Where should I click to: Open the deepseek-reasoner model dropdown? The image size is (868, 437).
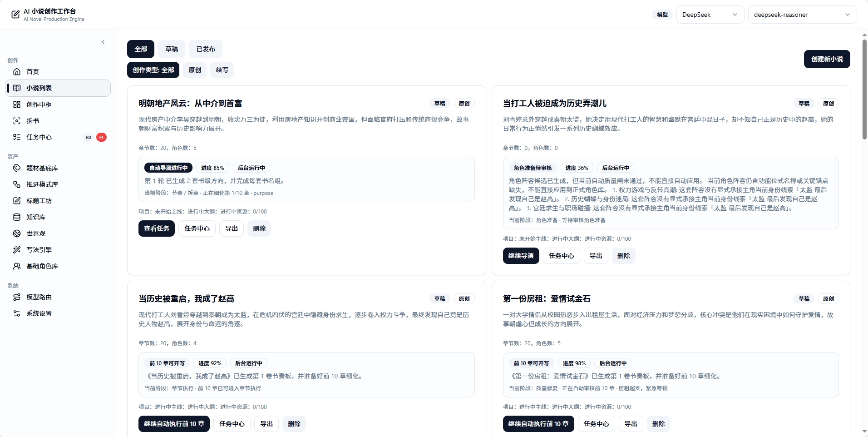pyautogui.click(x=802, y=14)
